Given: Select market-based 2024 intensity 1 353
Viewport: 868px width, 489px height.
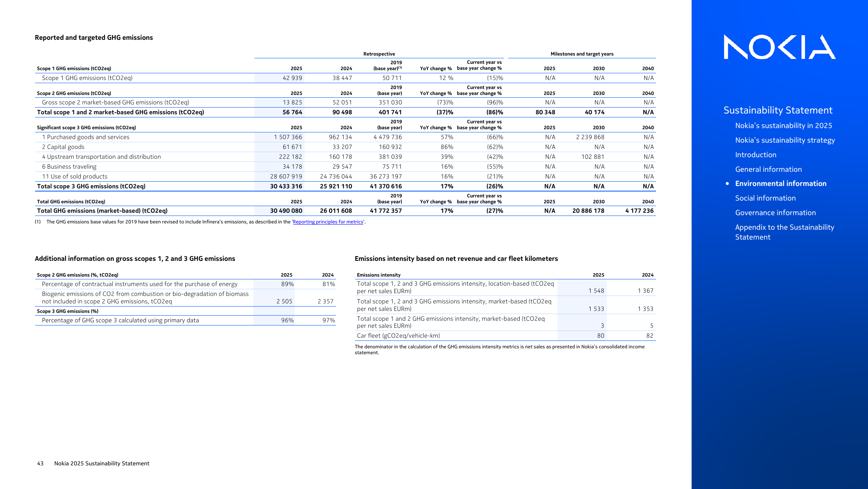Looking at the screenshot, I should pyautogui.click(x=645, y=309).
